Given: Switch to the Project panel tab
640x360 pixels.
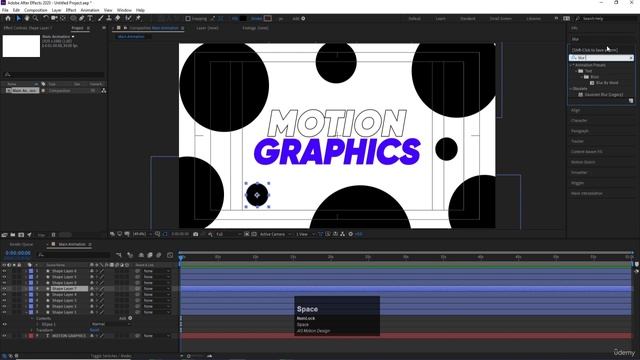Looking at the screenshot, I should 77,28.
